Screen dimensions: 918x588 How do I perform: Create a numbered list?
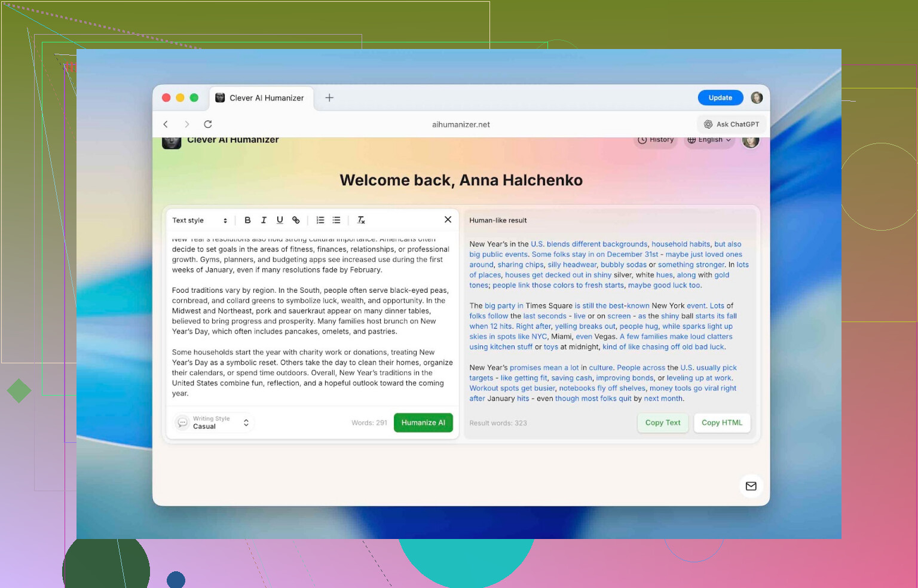[320, 220]
